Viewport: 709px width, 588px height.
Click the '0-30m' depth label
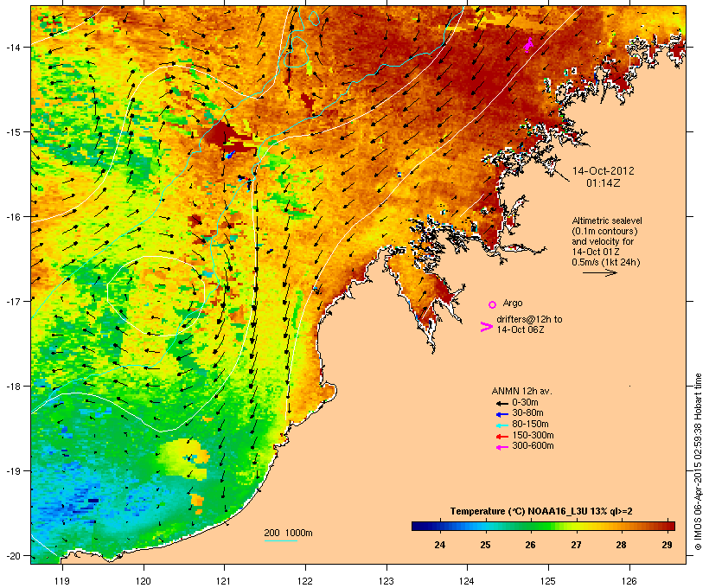tap(525, 403)
